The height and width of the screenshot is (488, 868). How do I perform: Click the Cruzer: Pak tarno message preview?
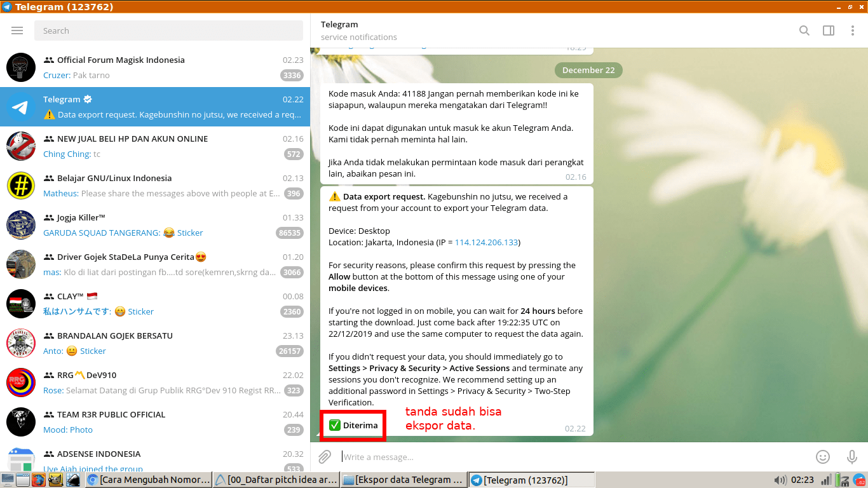point(76,75)
